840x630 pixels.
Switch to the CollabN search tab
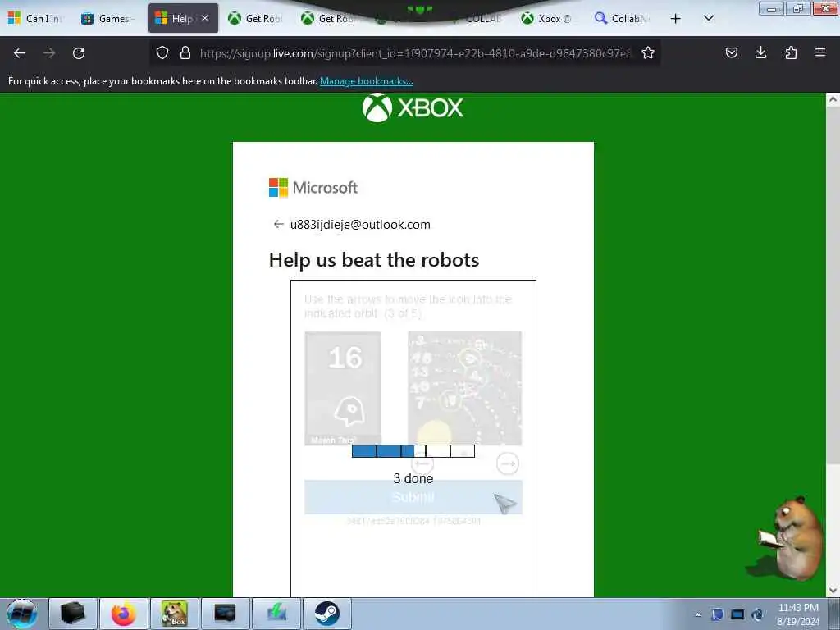tap(622, 19)
